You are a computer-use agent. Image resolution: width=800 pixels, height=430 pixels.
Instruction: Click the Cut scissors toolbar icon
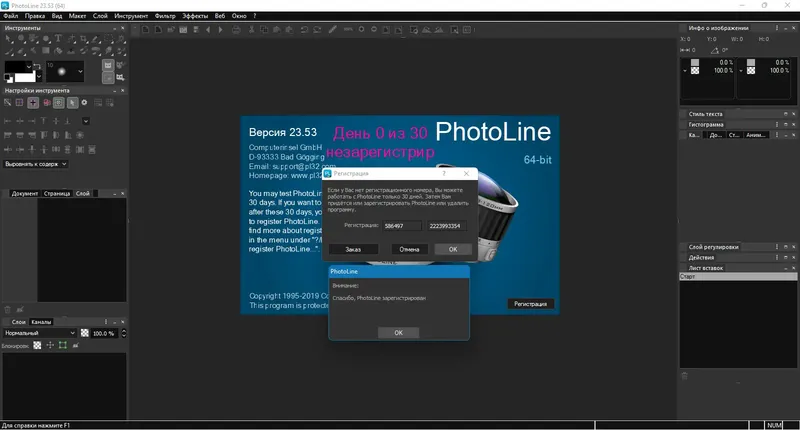[252, 30]
